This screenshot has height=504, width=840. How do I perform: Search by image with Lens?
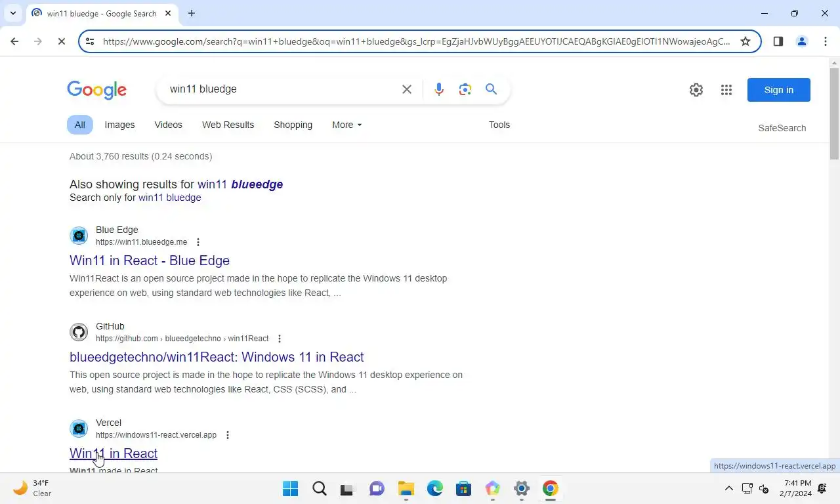465,89
